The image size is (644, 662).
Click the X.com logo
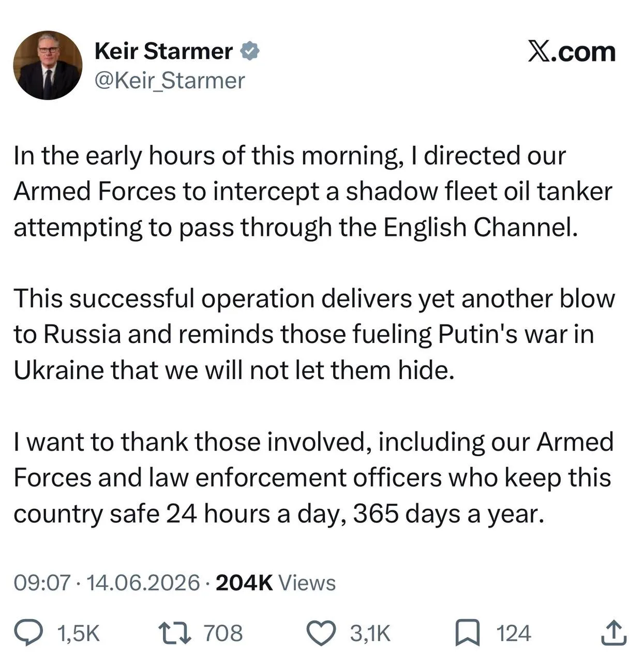point(572,52)
